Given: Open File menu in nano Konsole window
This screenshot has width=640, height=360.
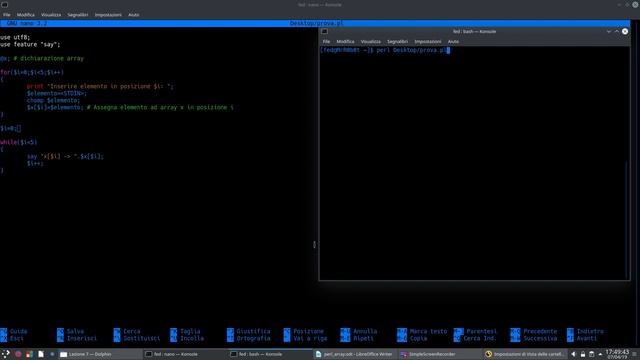Looking at the screenshot, I should click(x=7, y=15).
